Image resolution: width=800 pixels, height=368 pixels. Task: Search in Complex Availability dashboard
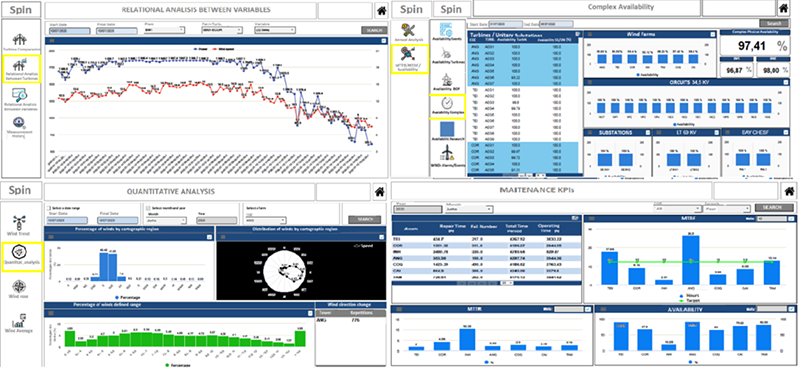[x=773, y=23]
